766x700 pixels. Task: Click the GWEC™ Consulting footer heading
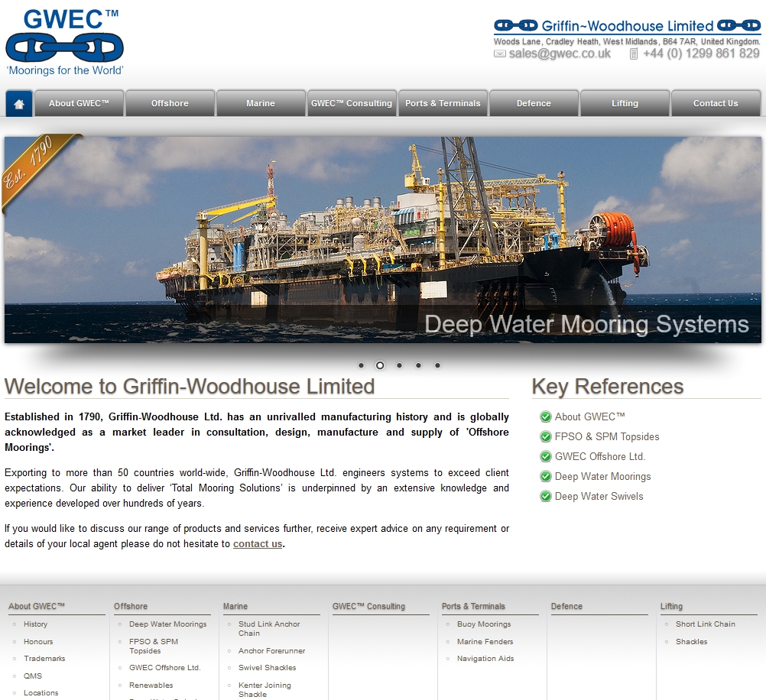368,606
